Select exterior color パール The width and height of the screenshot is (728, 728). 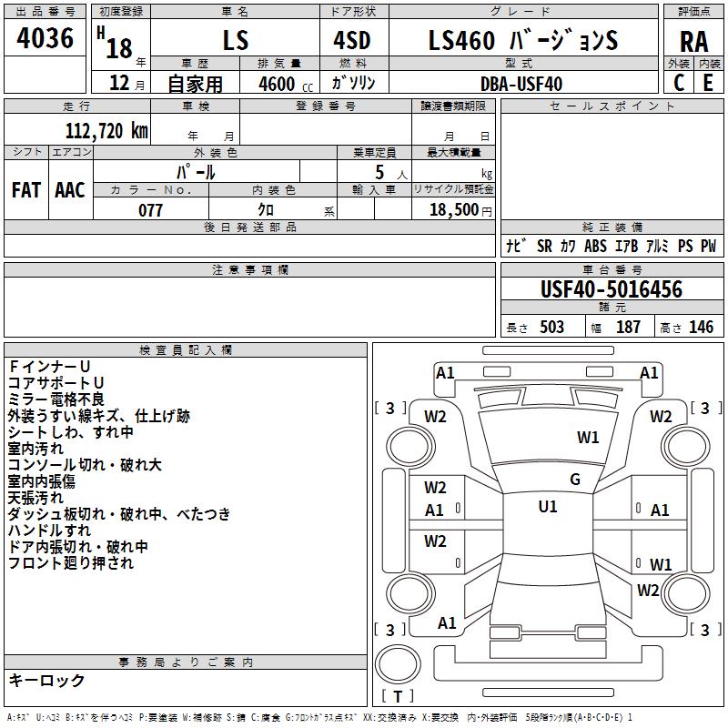(x=196, y=172)
